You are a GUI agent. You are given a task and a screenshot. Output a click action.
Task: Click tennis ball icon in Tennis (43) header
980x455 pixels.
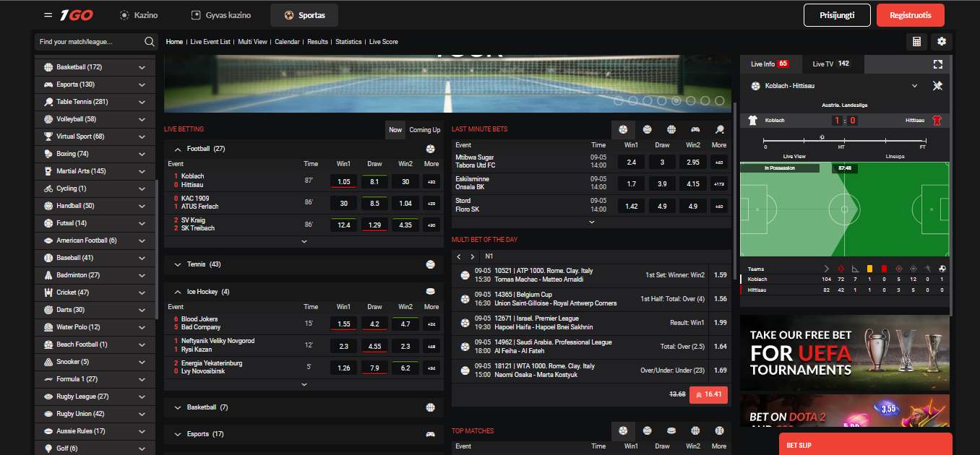pyautogui.click(x=431, y=264)
